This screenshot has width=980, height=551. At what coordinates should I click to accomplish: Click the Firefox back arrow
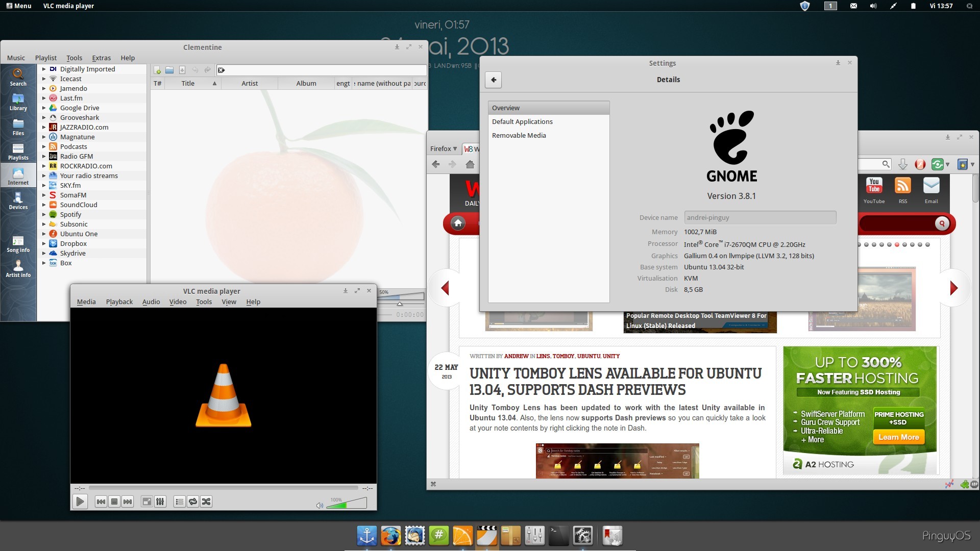436,164
